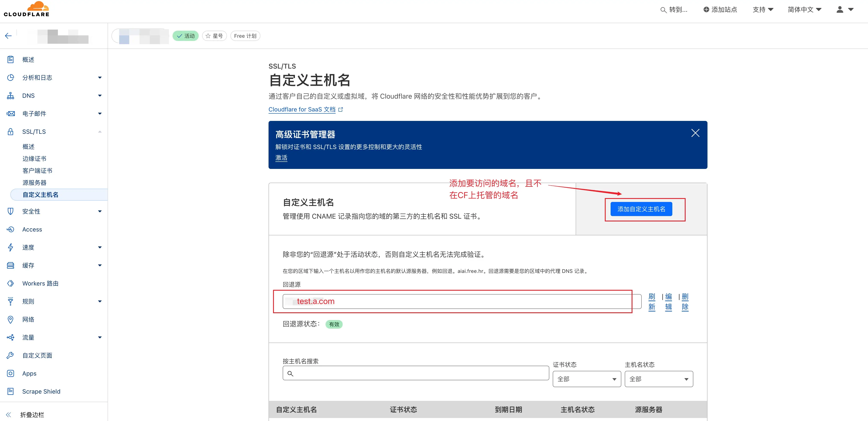Click the Workers 路由 icon
This screenshot has height=421, width=868.
(x=11, y=283)
